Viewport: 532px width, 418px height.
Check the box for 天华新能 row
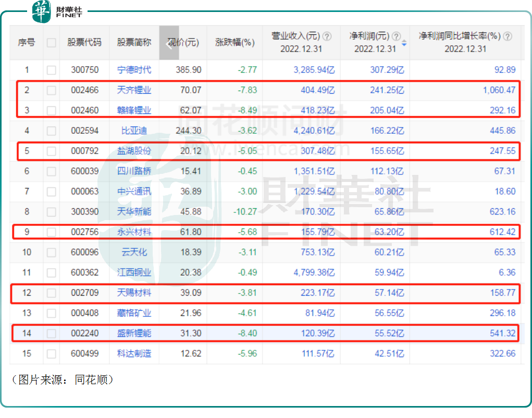click(x=51, y=212)
